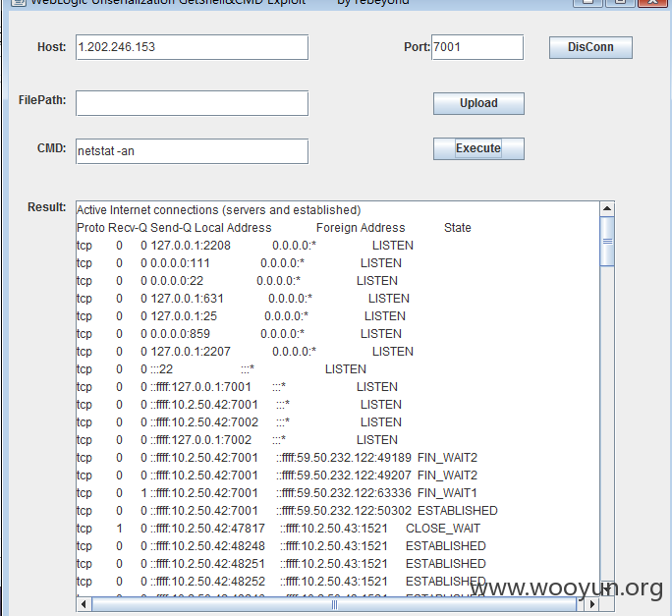
Task: Click foreign address 59.50.232.122:49189
Action: tap(344, 458)
